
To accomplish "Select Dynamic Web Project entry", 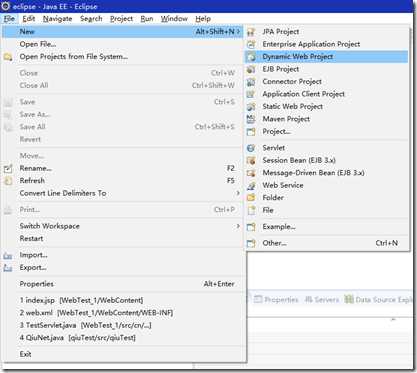I will click(x=326, y=57).
